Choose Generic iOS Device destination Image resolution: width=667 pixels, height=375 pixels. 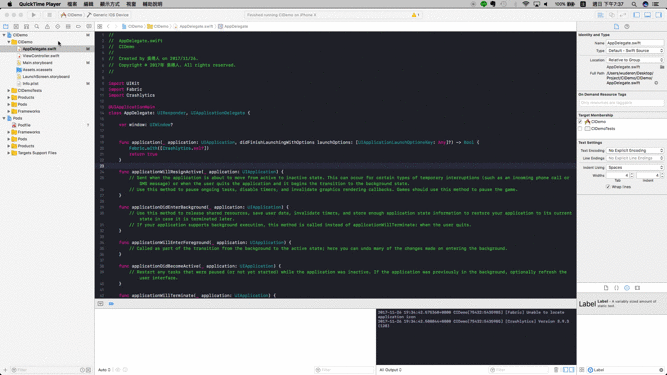click(x=108, y=15)
